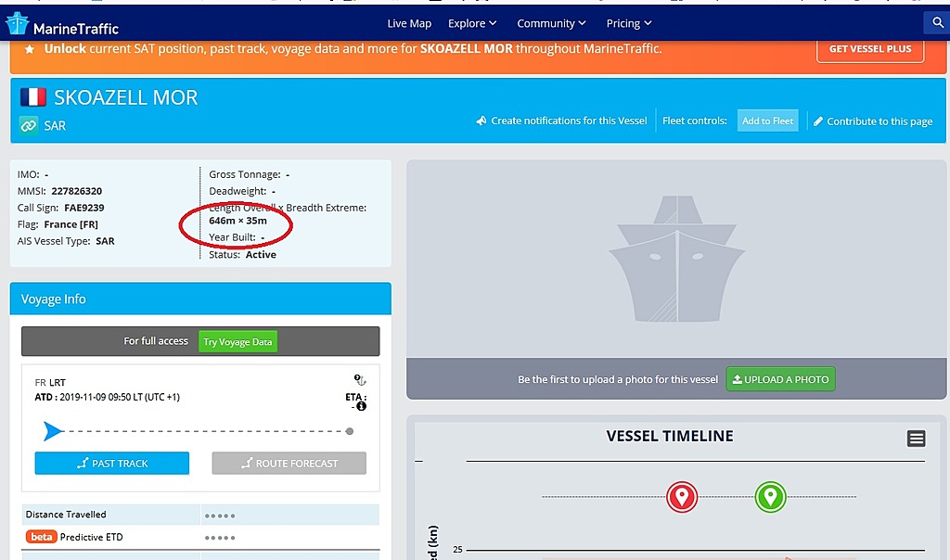Click the Past Track button

112,464
